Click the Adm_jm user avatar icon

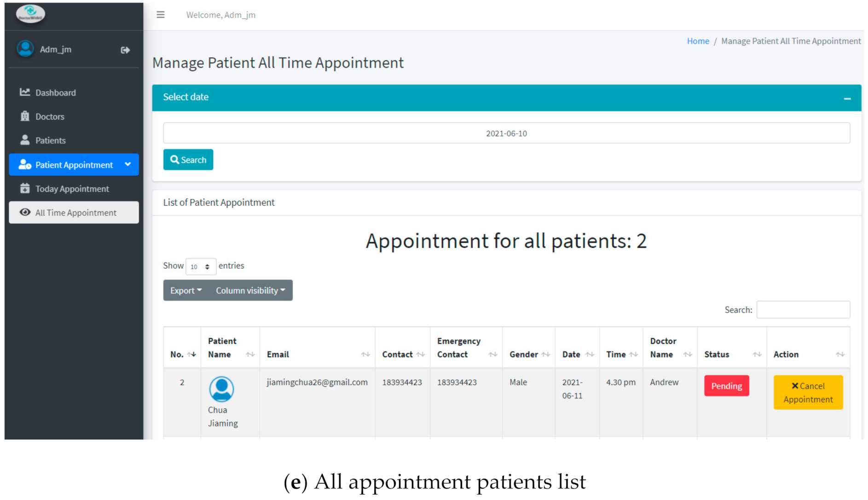click(25, 49)
